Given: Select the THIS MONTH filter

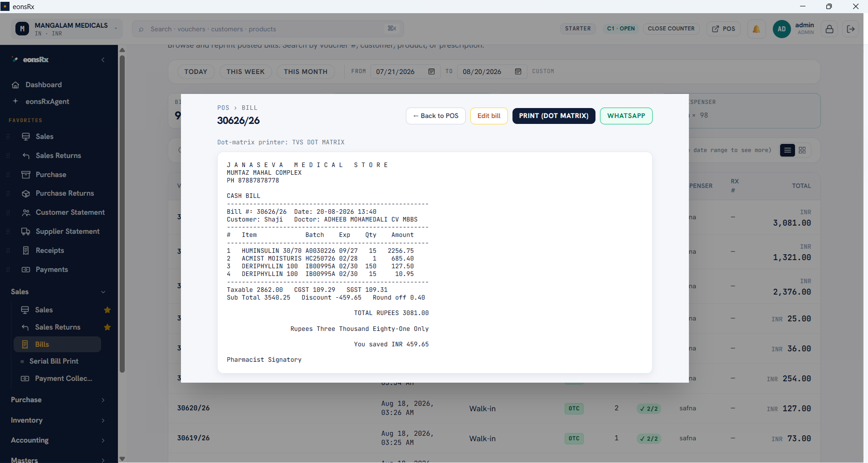Looking at the screenshot, I should pyautogui.click(x=306, y=72).
